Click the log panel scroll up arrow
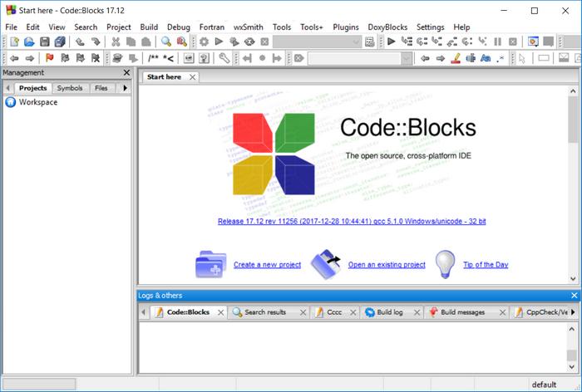The image size is (582, 392). [572, 329]
